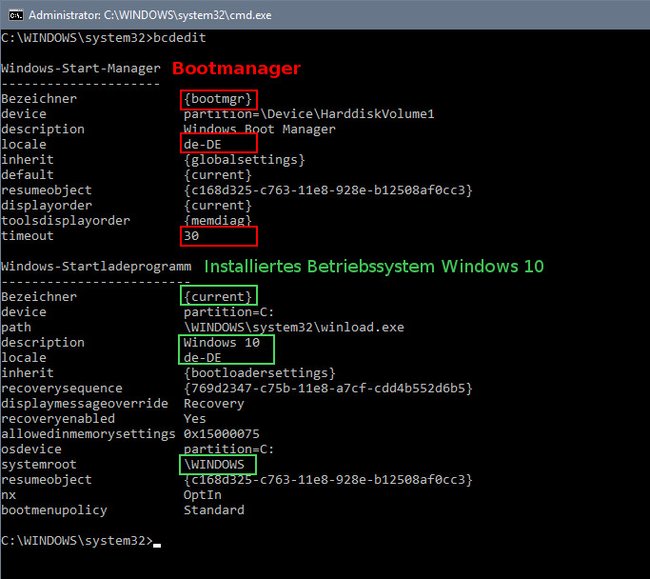Click the 'Administrator: C:\WINDOWS\system32\cmd.exe' title text
The height and width of the screenshot is (579, 650).
click(150, 15)
